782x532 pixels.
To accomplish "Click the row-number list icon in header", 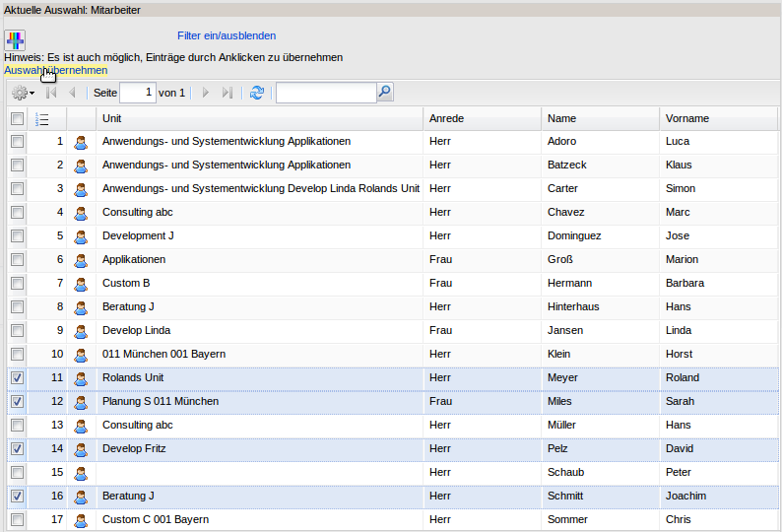I will (41, 119).
